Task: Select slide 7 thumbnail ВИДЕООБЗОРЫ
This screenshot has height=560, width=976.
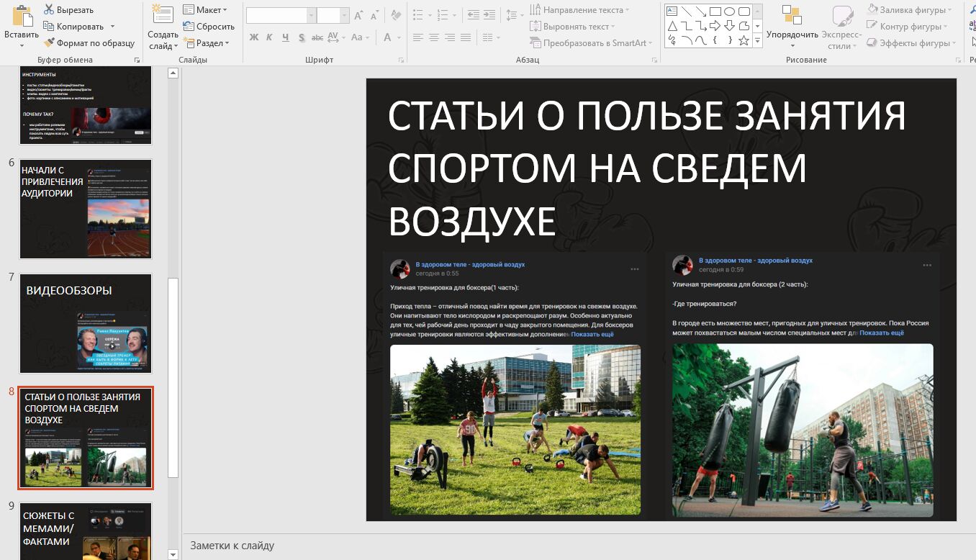Action: click(86, 323)
